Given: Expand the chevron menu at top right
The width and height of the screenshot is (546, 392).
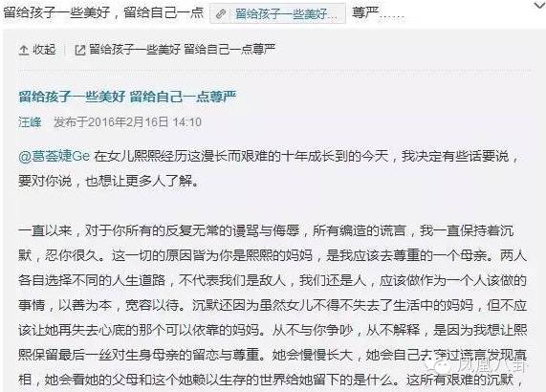Looking at the screenshot, I should coord(539,5).
